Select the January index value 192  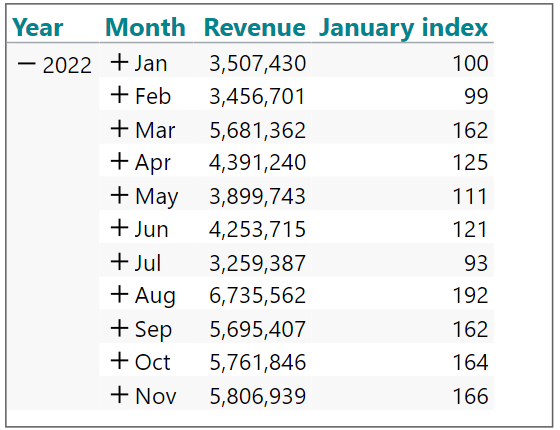[x=470, y=295]
